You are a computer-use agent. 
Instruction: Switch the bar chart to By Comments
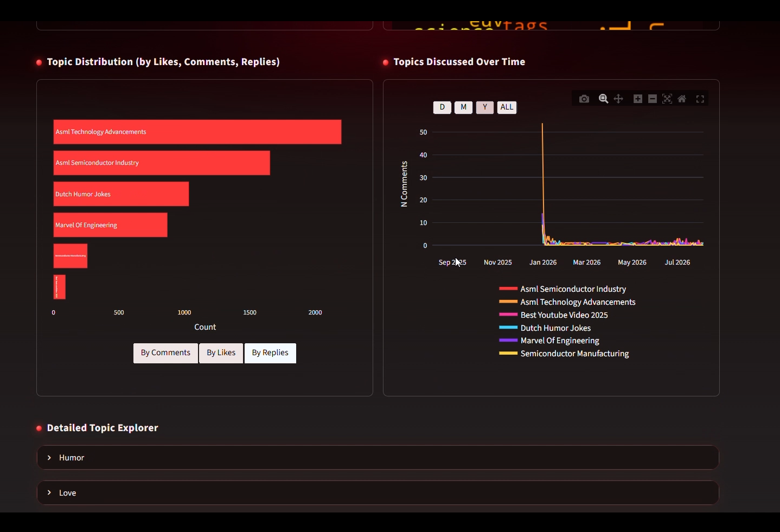tap(165, 353)
